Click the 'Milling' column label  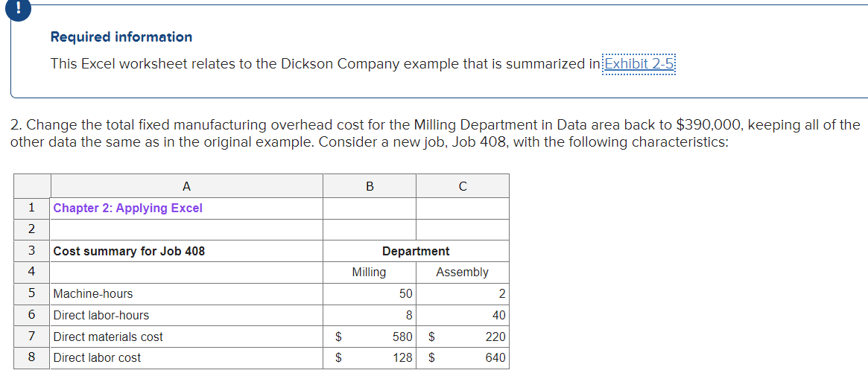coord(370,272)
